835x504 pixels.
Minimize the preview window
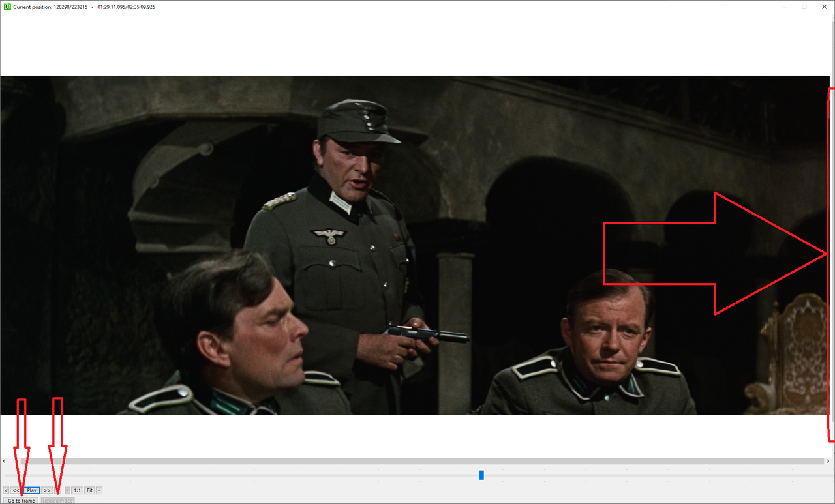click(783, 7)
